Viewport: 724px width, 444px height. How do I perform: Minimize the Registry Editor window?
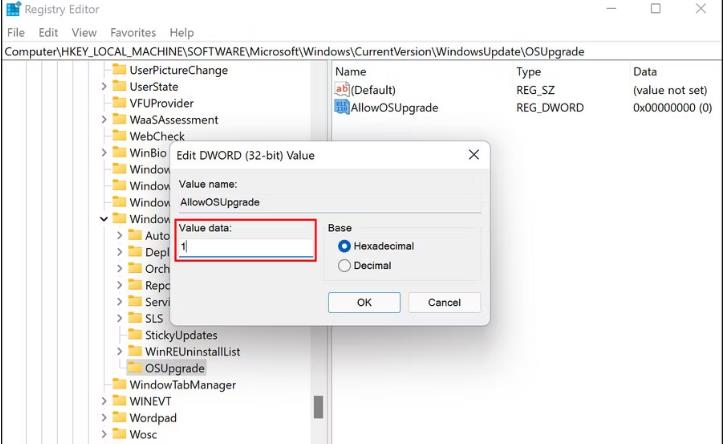[611, 9]
